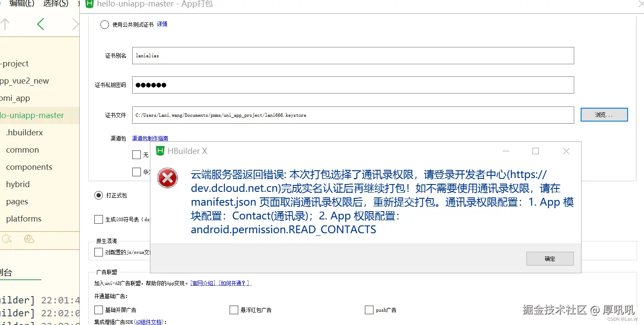This screenshot has width=644, height=325.
Task: Click the 原生混淆 group label
Action: 107,241
